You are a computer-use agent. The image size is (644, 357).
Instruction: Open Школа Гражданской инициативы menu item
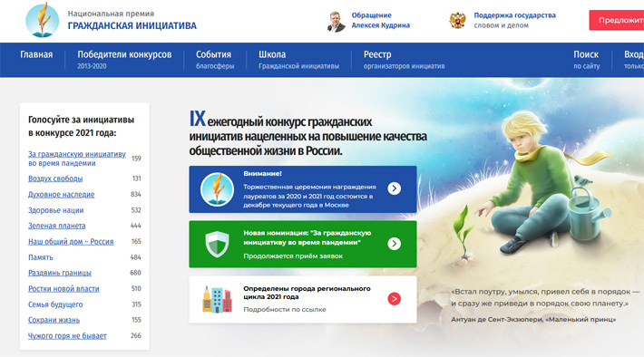[298, 60]
